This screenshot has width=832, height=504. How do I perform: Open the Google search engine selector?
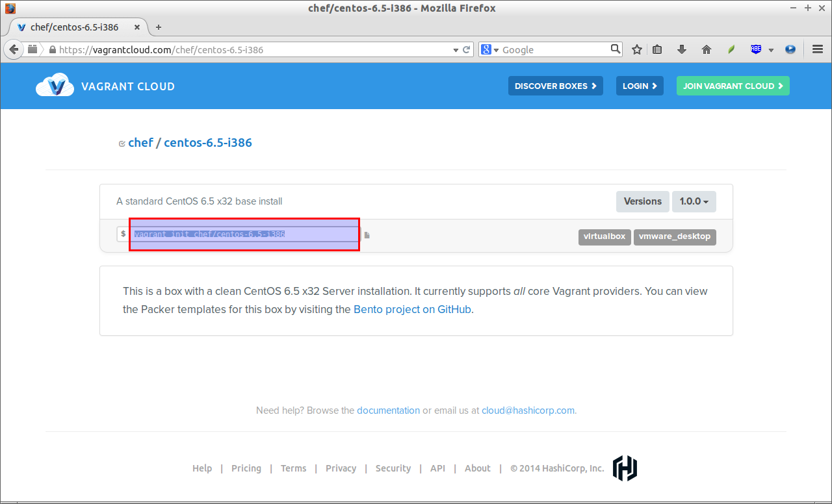coord(489,49)
